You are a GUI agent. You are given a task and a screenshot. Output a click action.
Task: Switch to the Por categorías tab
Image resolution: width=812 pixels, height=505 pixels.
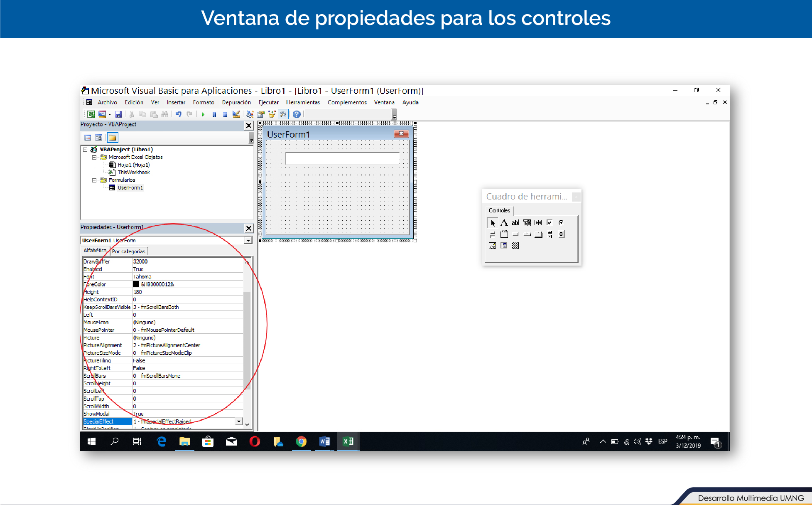pyautogui.click(x=129, y=251)
